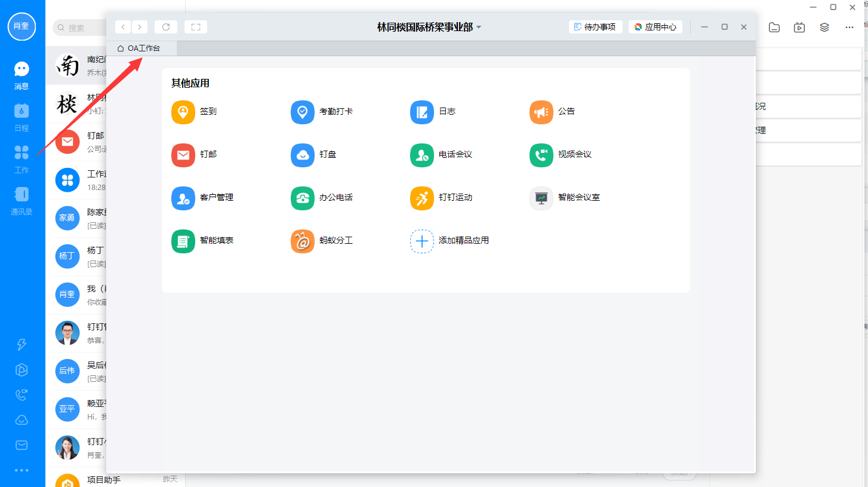
Task: Click the 搜索 search field
Action: point(81,27)
